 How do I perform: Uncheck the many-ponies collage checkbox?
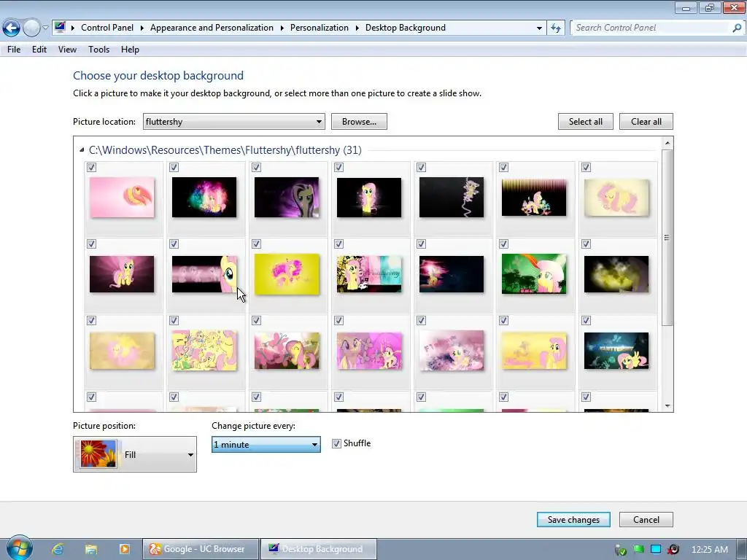pyautogui.click(x=174, y=321)
